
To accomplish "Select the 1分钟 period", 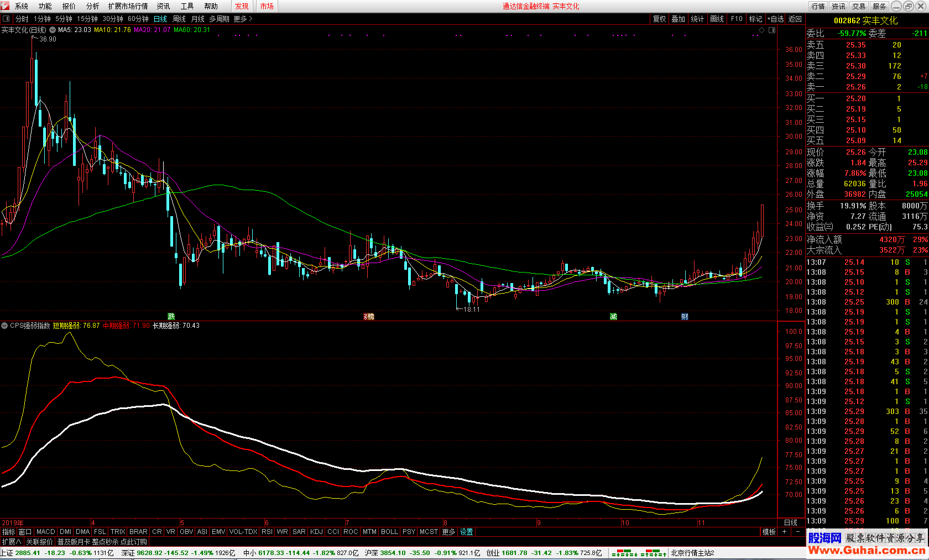I will tap(42, 19).
